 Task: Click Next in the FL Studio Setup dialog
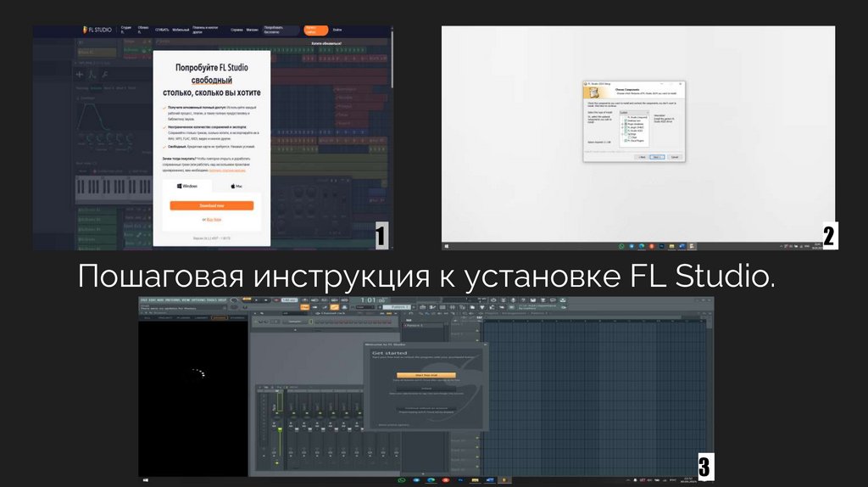click(x=657, y=157)
